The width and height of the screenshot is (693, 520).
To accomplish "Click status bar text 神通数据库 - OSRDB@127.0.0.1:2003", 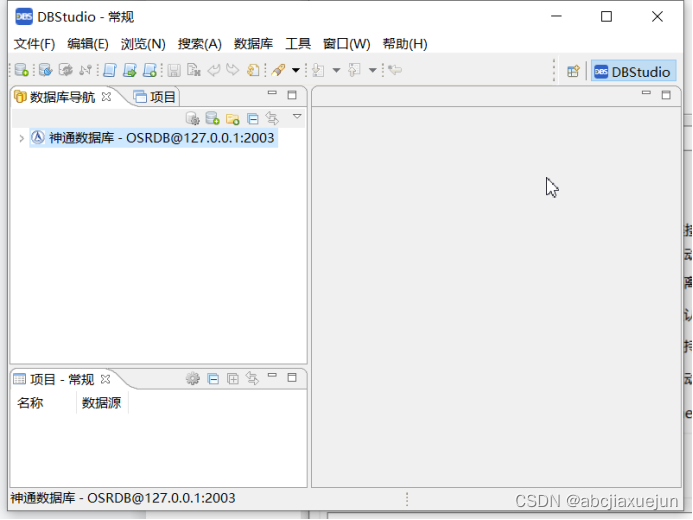I will point(123,498).
